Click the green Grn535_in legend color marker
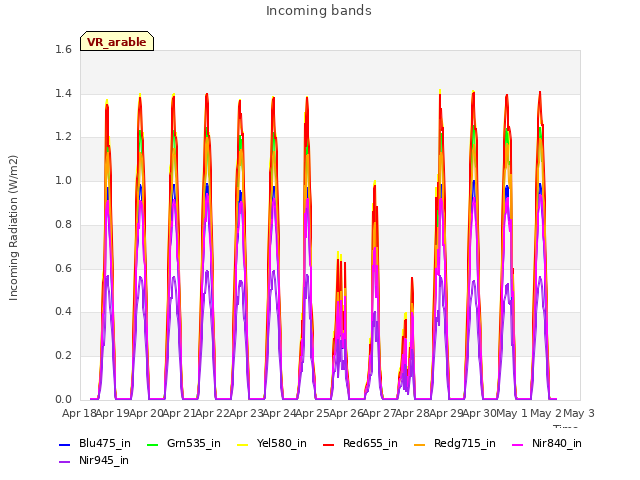Screen dimensions: 640x480 tap(152, 444)
